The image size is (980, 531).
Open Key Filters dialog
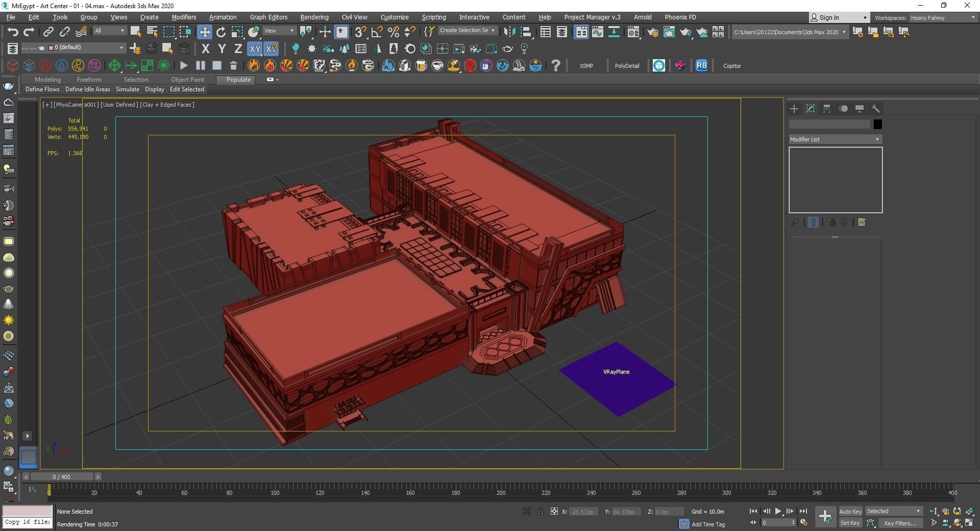click(899, 523)
